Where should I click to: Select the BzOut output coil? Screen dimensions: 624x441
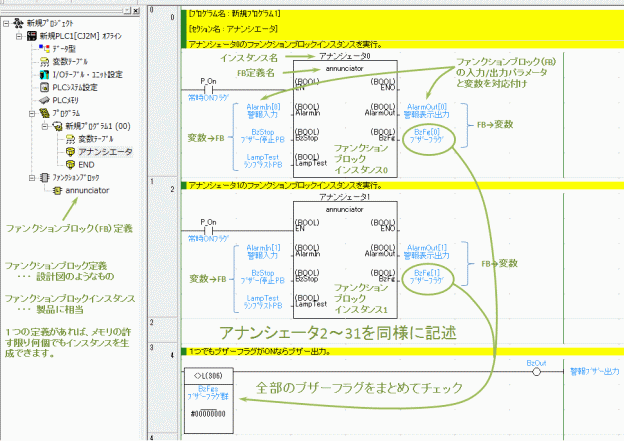[536, 372]
